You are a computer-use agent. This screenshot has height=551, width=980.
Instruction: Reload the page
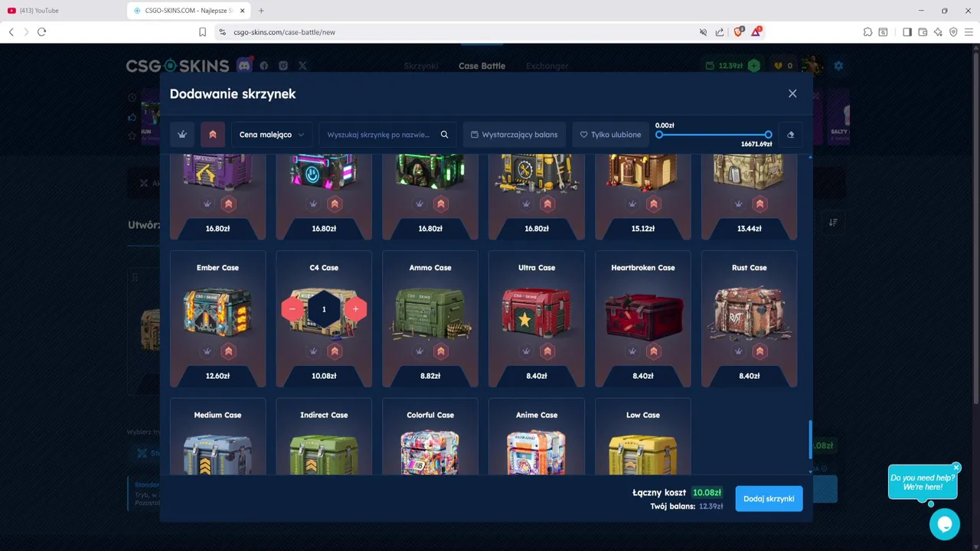41,32
